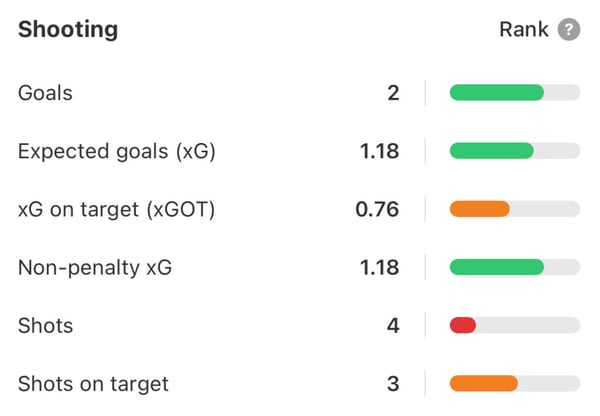The width and height of the screenshot is (600, 416).
Task: Click the Shots value 4
Action: coord(393,325)
